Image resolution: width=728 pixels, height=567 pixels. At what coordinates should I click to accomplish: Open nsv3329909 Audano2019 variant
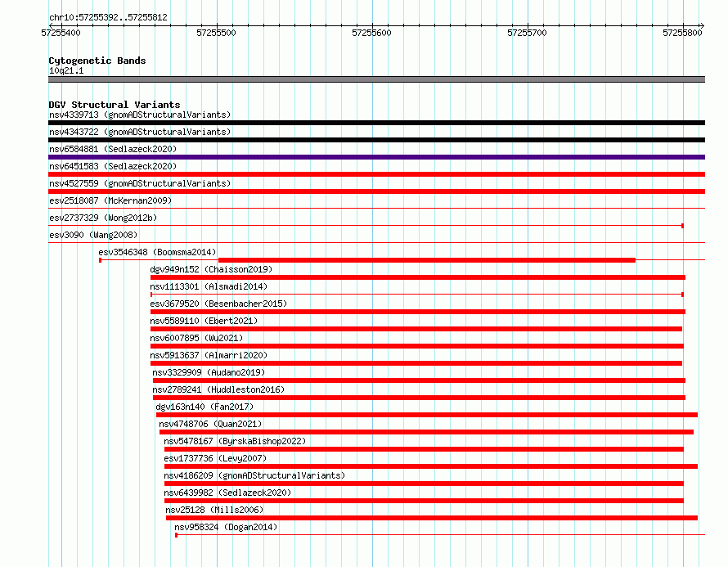(209, 372)
